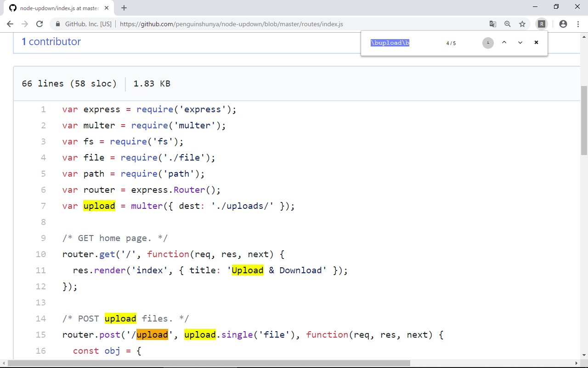Screen dimensions: 588x368
Task: Select line number 6
Action: pyautogui.click(x=43, y=190)
